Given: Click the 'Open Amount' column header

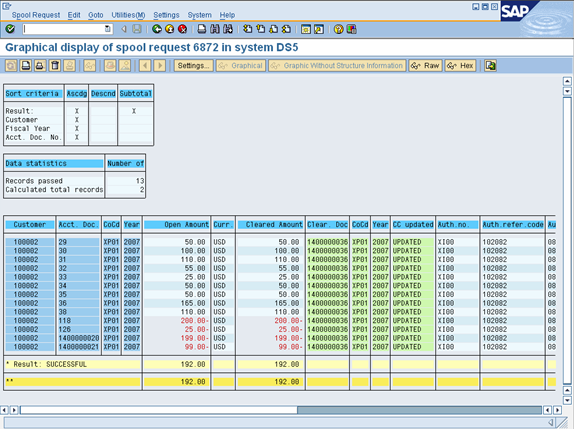Looking at the screenshot, I should click(x=177, y=224).
